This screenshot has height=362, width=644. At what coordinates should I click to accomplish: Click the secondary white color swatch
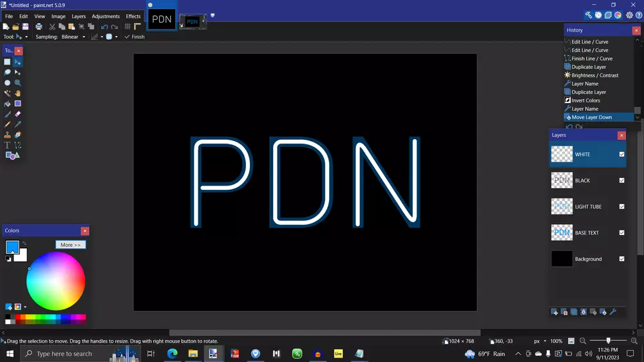point(22,256)
